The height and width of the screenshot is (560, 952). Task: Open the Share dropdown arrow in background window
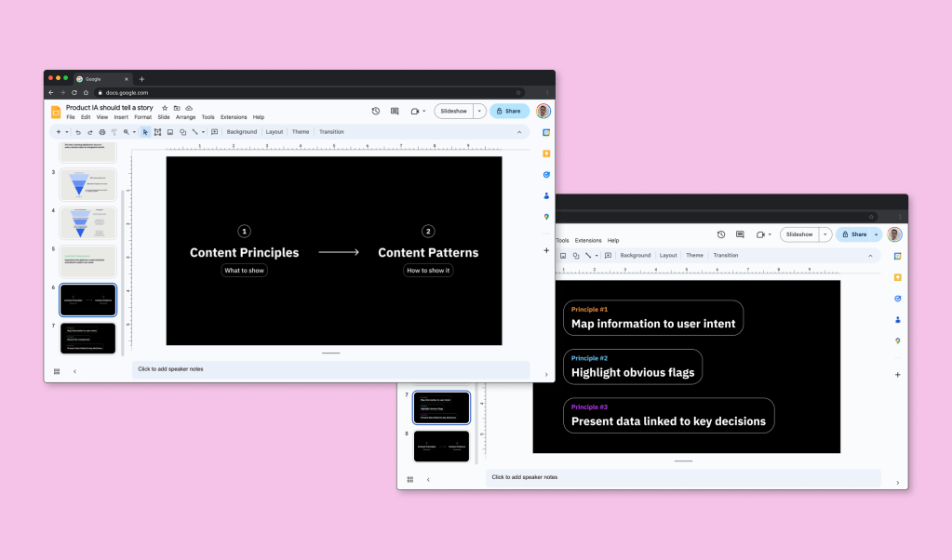coord(876,234)
